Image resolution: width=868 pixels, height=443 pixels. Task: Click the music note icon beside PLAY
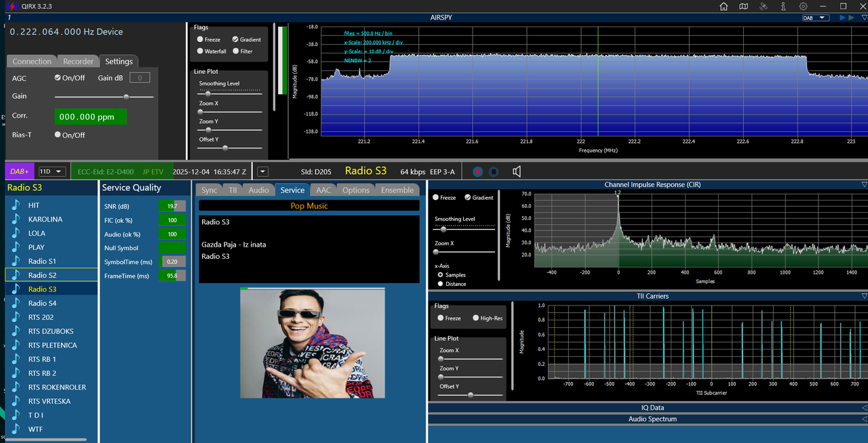click(x=16, y=247)
